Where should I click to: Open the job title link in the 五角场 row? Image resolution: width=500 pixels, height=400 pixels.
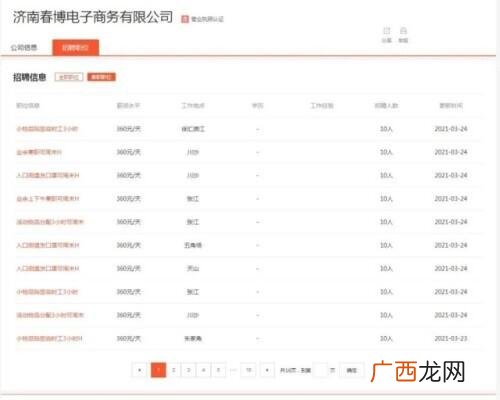pyautogui.click(x=48, y=245)
